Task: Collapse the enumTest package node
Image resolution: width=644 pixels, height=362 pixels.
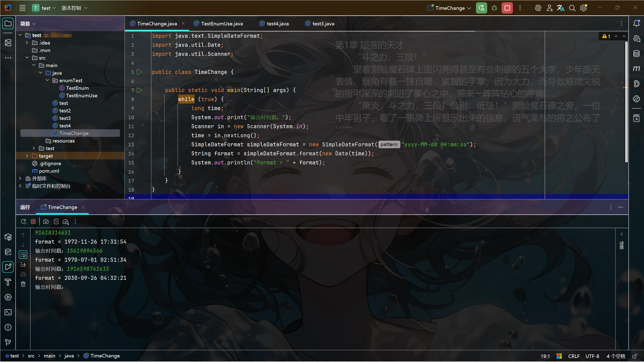Action: 47,80
